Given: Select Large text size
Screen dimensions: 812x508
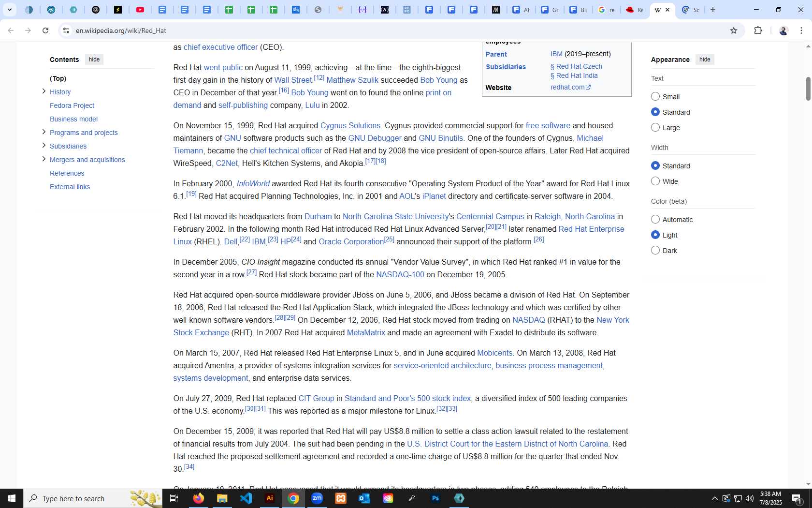Looking at the screenshot, I should pos(655,128).
